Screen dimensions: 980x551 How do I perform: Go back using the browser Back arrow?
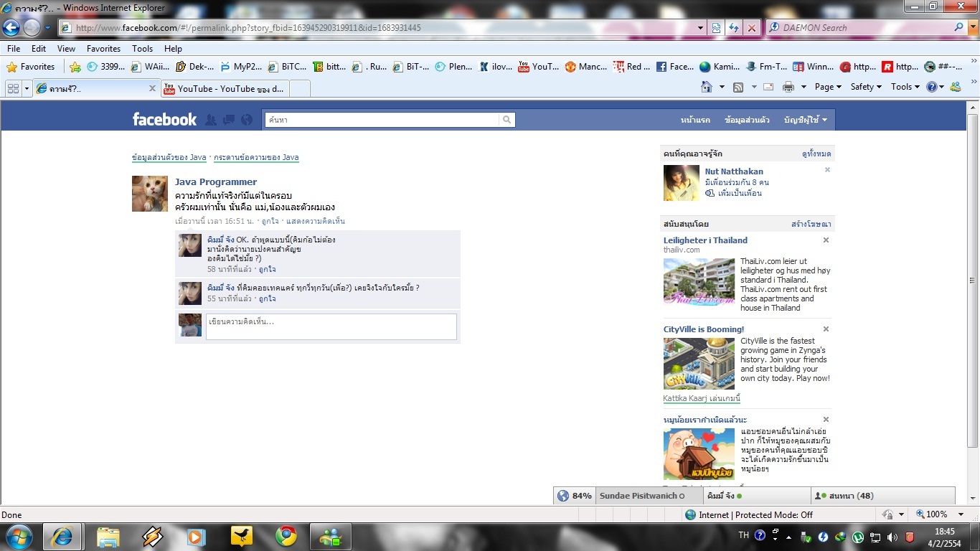point(11,28)
